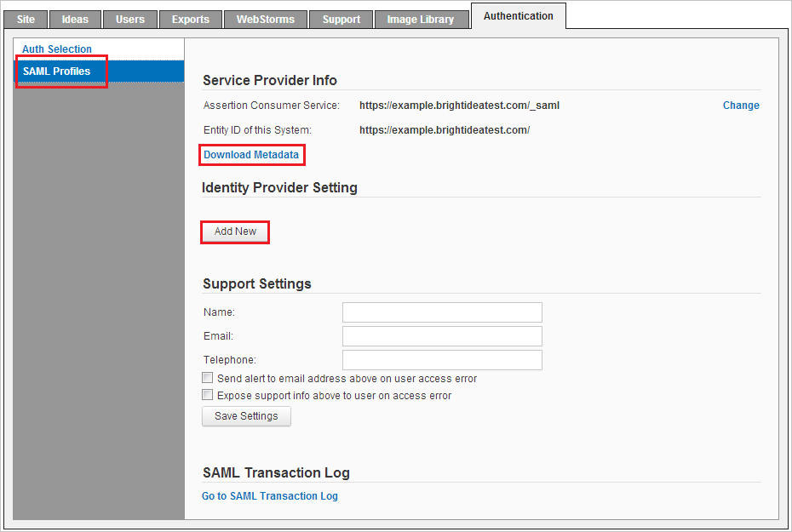Switch to the Site tab
The height and width of the screenshot is (532, 792).
(x=25, y=19)
